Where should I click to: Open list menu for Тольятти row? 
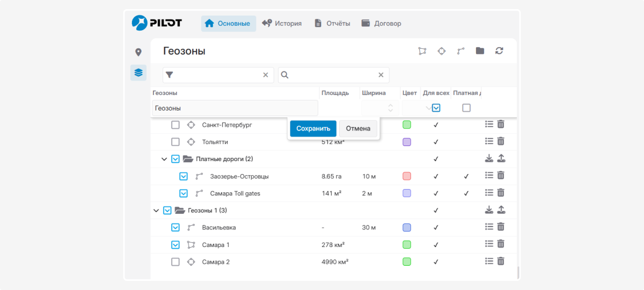coord(489,142)
